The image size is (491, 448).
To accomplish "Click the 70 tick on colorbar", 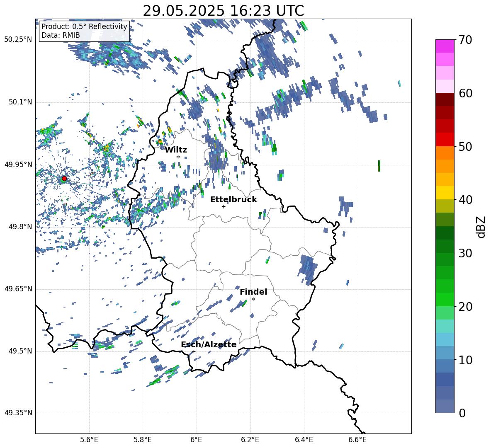I will pyautogui.click(x=465, y=40).
